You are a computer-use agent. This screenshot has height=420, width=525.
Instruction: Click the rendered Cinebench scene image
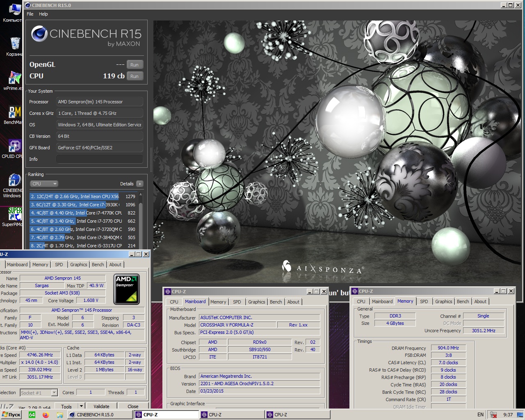point(337,151)
